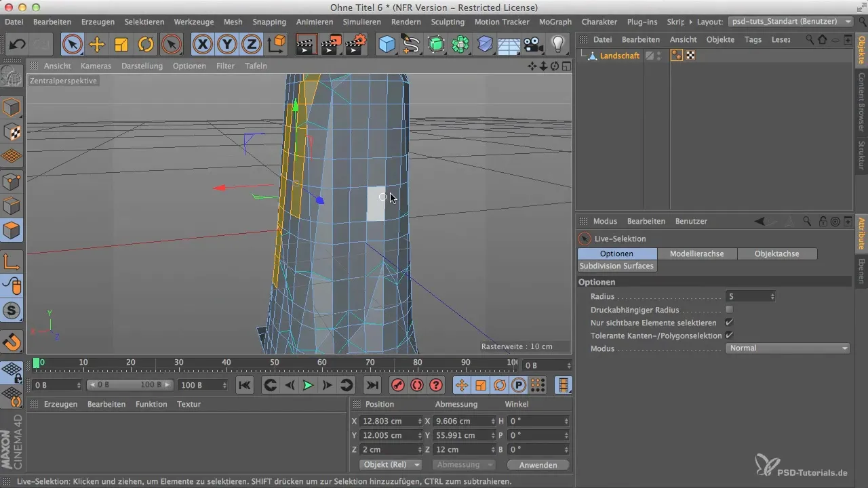Add a light object
The image size is (868, 488).
coord(557,45)
